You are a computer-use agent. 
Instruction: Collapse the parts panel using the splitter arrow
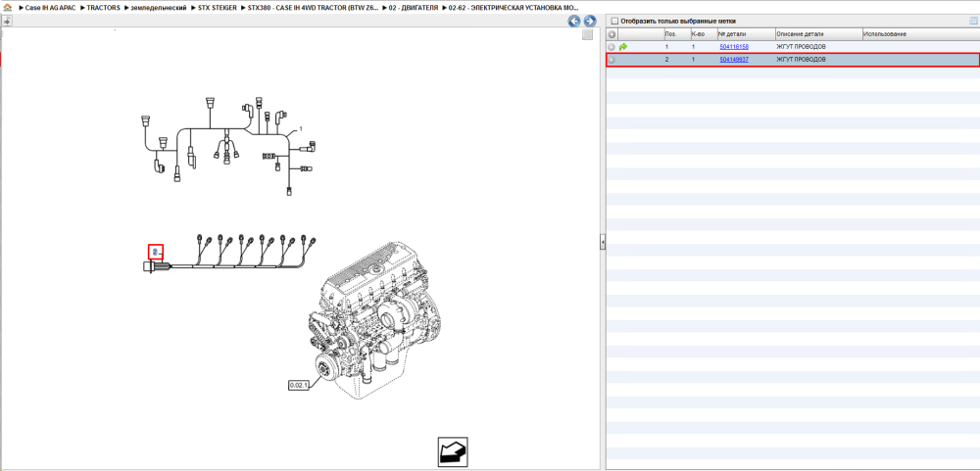(603, 241)
